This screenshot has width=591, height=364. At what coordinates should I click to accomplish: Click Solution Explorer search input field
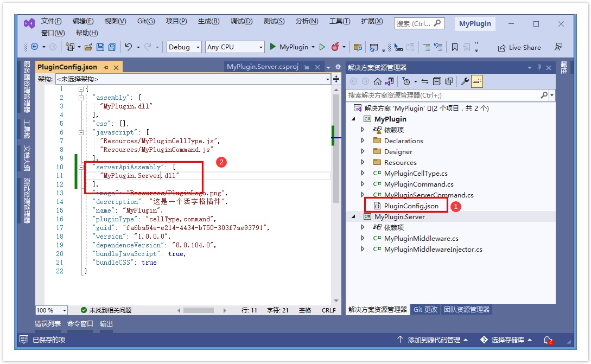click(444, 95)
